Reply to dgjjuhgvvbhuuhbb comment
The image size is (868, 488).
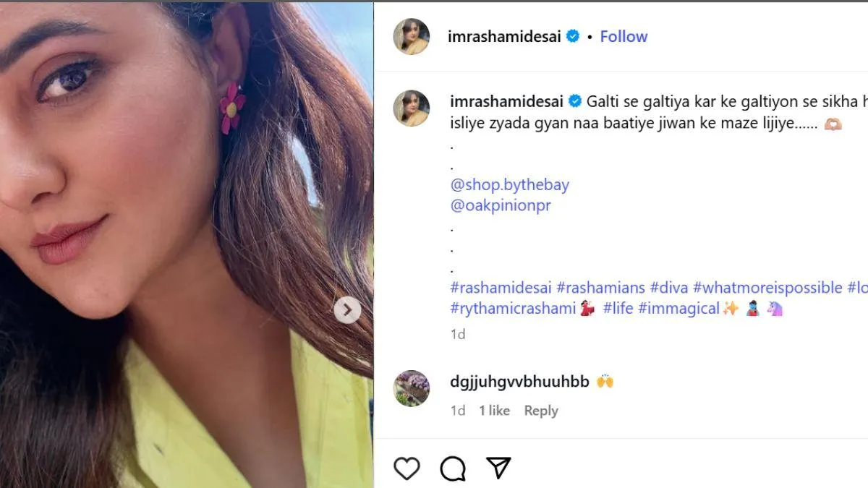click(x=540, y=411)
